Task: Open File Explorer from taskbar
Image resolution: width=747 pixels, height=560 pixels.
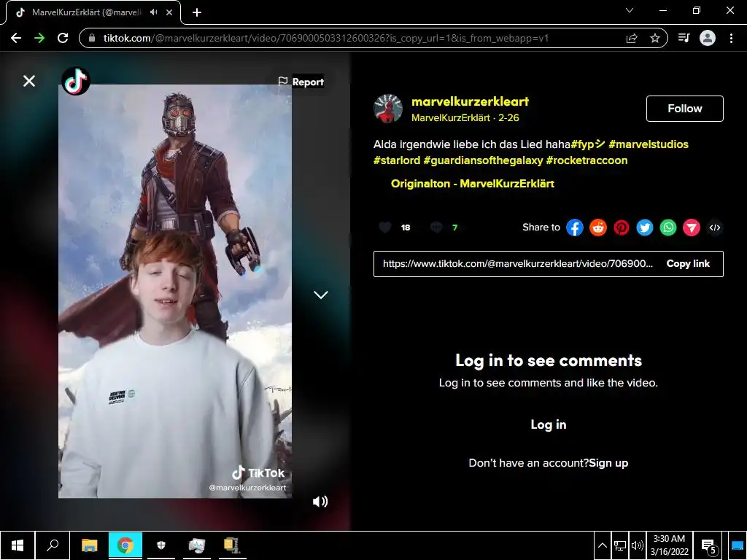Action: coord(90,545)
